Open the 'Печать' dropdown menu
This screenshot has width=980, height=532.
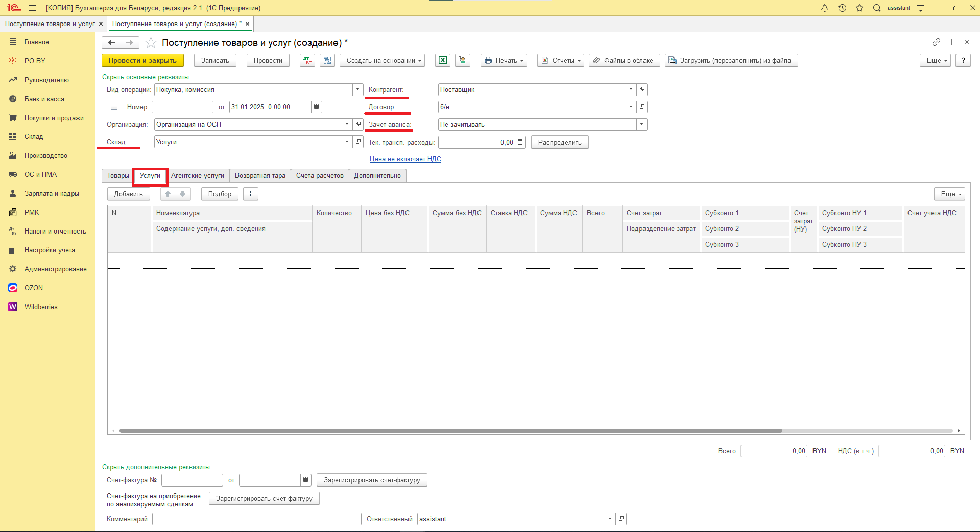pos(504,60)
